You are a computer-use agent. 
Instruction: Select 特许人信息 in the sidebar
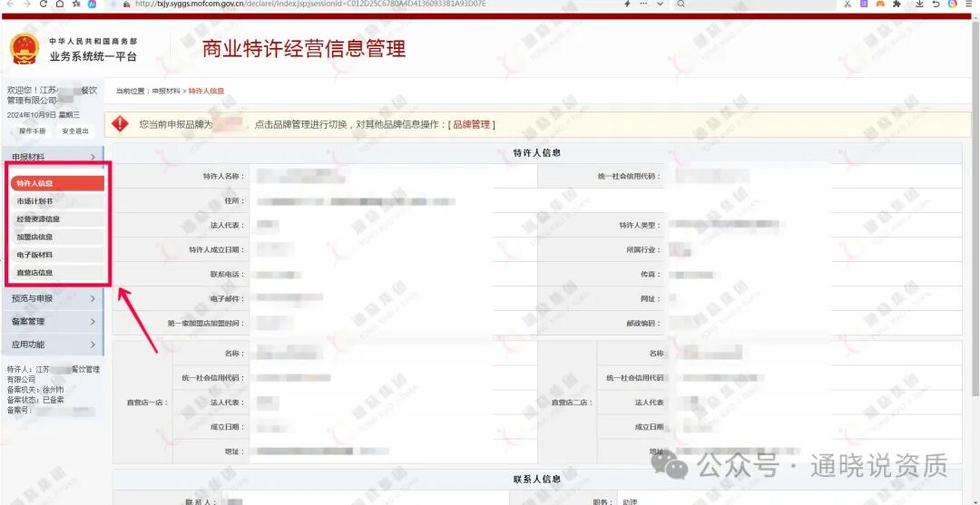pos(57,183)
